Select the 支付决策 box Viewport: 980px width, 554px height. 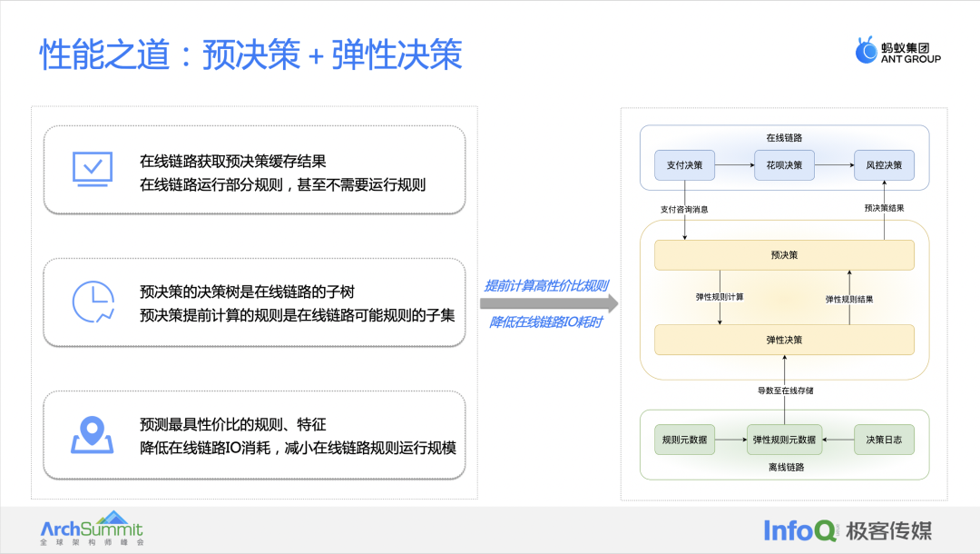684,165
